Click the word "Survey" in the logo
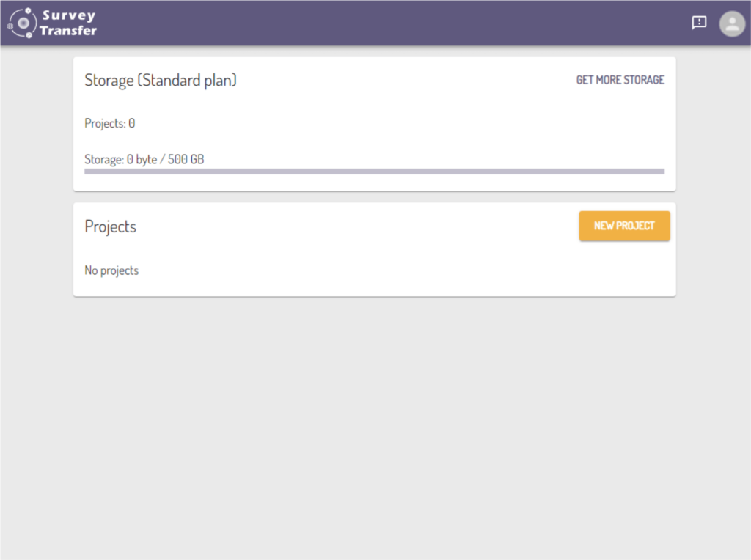 click(x=68, y=15)
